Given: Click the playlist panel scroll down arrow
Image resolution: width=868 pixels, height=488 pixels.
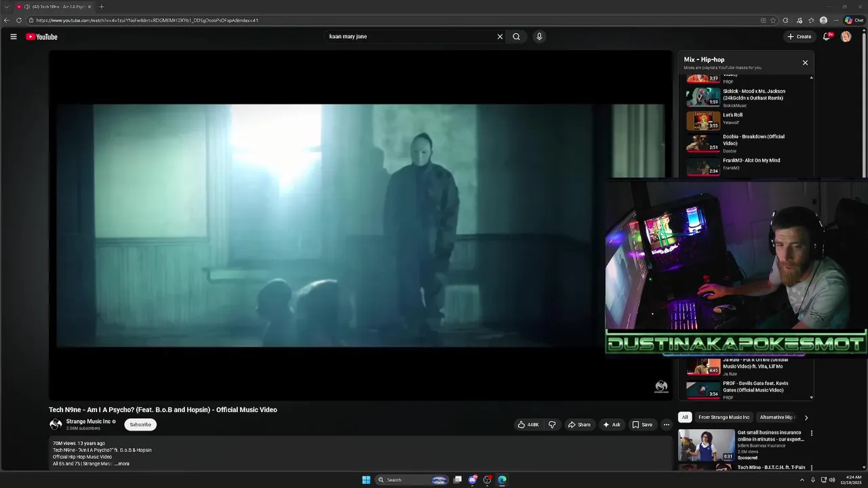Looking at the screenshot, I should (812, 398).
